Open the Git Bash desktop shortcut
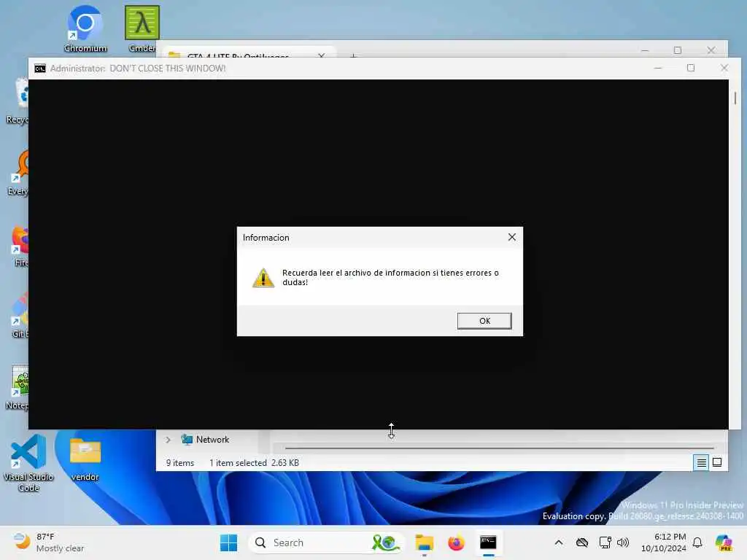 tap(20, 316)
